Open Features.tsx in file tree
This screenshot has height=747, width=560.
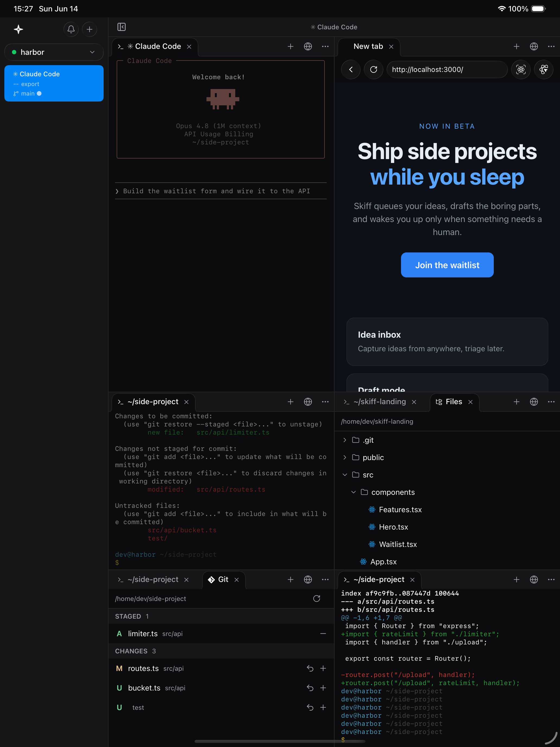click(x=447, y=509)
